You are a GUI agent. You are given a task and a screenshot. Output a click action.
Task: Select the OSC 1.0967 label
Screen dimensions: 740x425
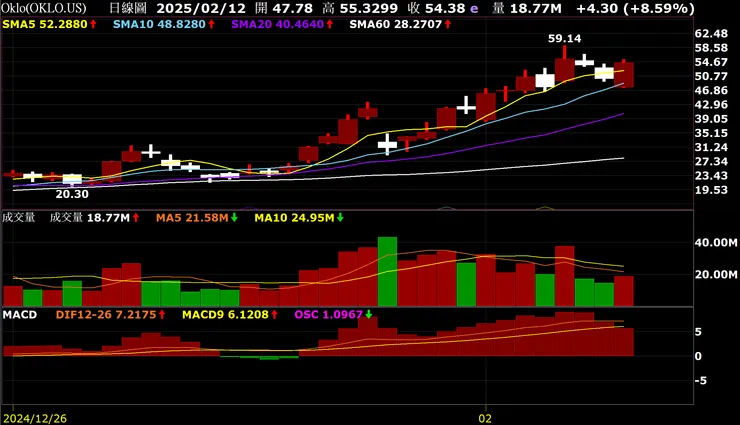328,315
